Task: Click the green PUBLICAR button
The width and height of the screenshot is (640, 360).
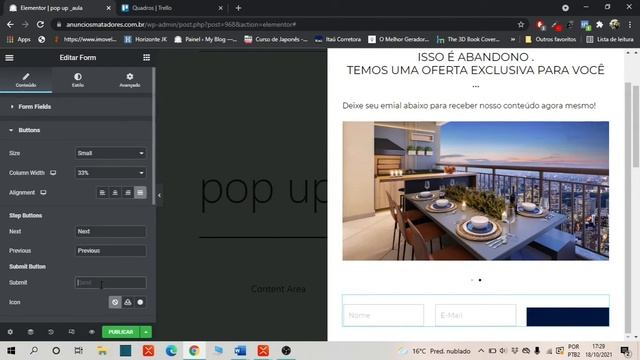Action: coord(120,332)
